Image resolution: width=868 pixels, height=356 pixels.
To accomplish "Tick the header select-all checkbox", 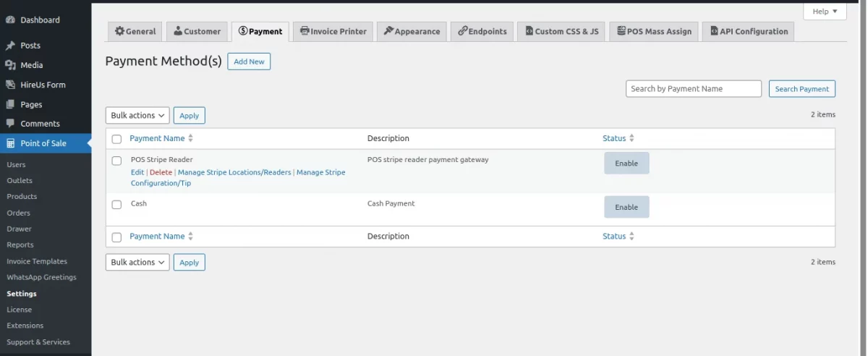I will point(116,139).
